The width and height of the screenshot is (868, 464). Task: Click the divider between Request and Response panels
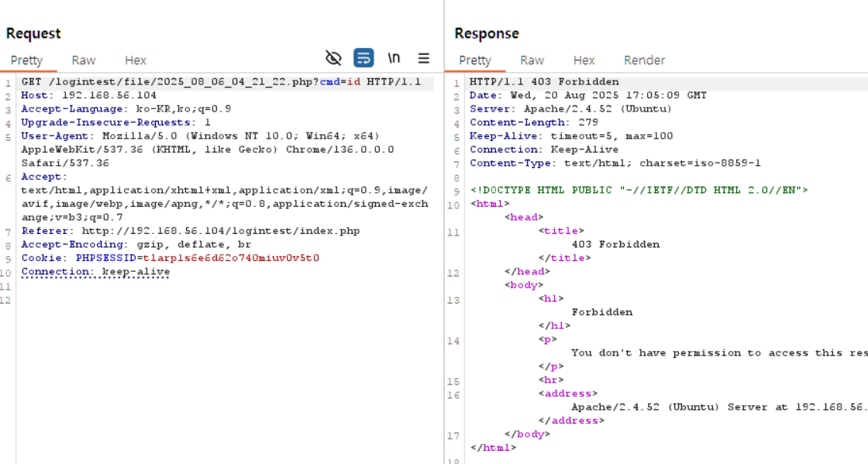pyautogui.click(x=444, y=232)
